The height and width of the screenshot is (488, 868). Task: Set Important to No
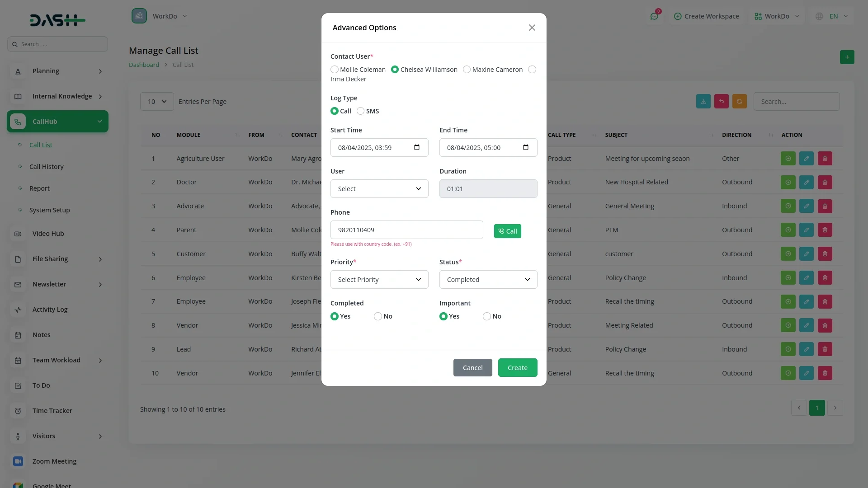[487, 316]
